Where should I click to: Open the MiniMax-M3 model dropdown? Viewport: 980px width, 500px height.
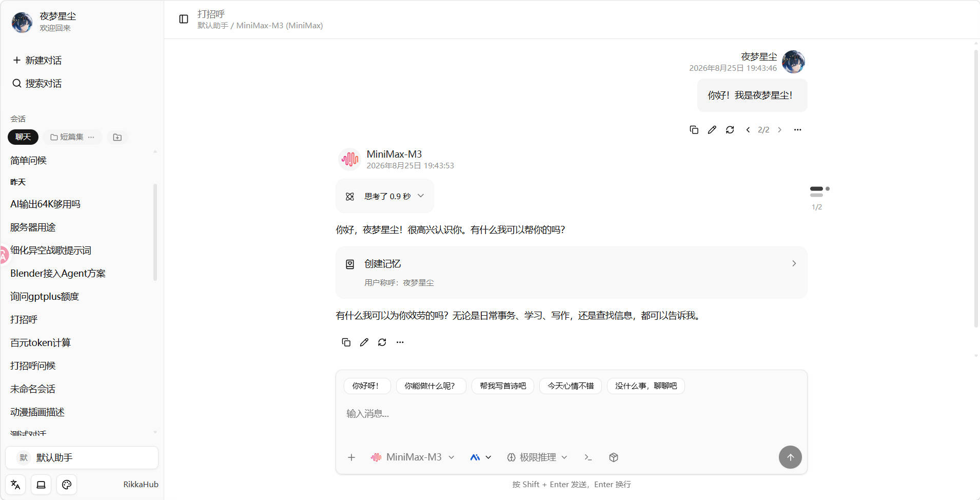click(x=413, y=457)
